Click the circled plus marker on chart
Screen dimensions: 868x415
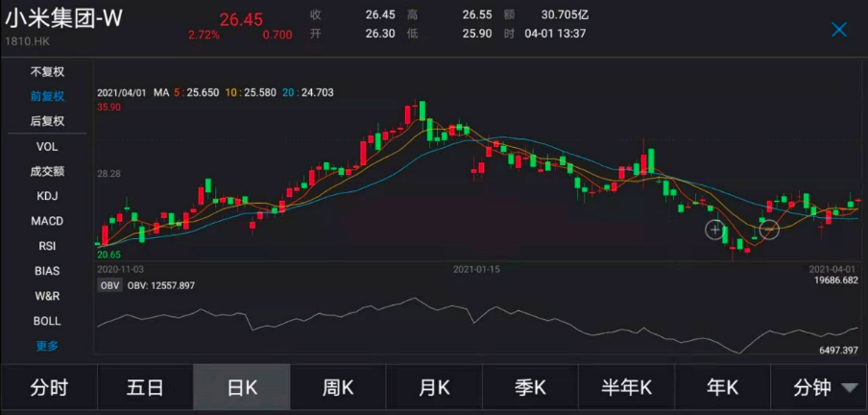coord(715,230)
